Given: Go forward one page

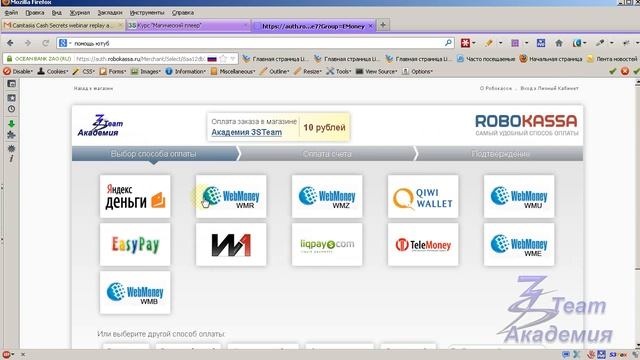Looking at the screenshot, I should (28, 43).
